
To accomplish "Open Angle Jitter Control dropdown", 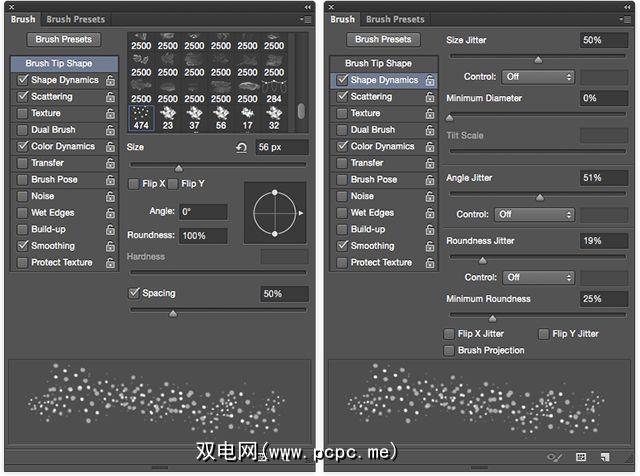I will [535, 214].
